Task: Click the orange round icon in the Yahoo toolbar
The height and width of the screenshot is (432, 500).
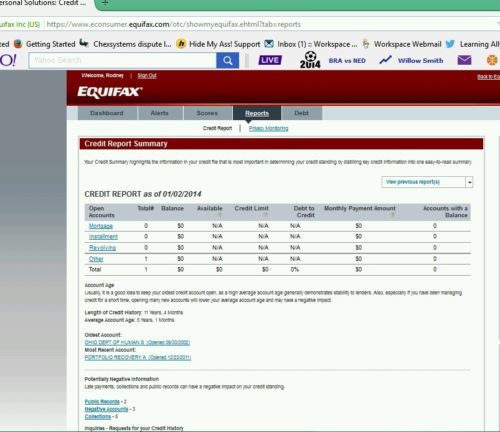Action: pyautogui.click(x=492, y=60)
